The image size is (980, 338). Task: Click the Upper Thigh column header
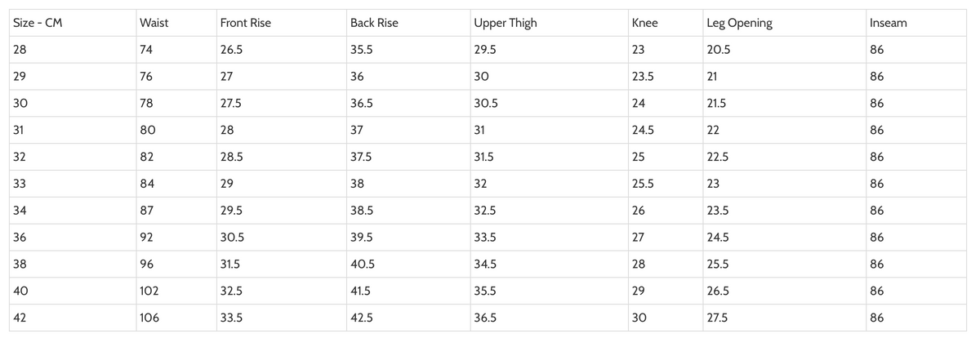coord(505,23)
